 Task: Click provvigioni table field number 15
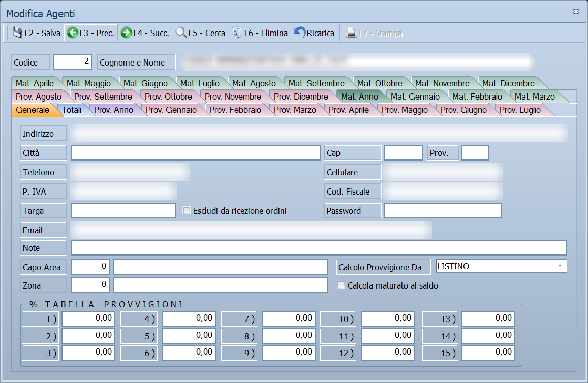(488, 353)
